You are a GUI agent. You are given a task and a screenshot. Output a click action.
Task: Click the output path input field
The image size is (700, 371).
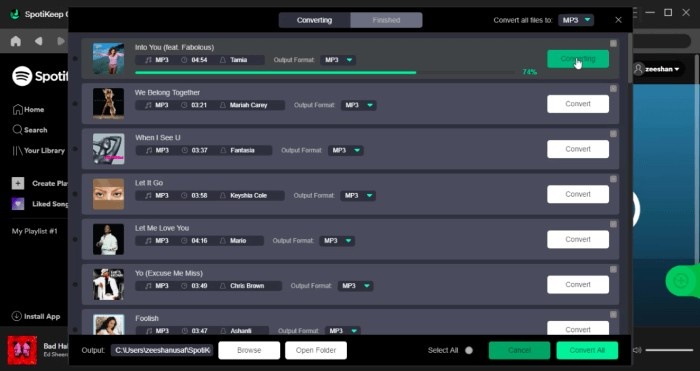click(162, 350)
